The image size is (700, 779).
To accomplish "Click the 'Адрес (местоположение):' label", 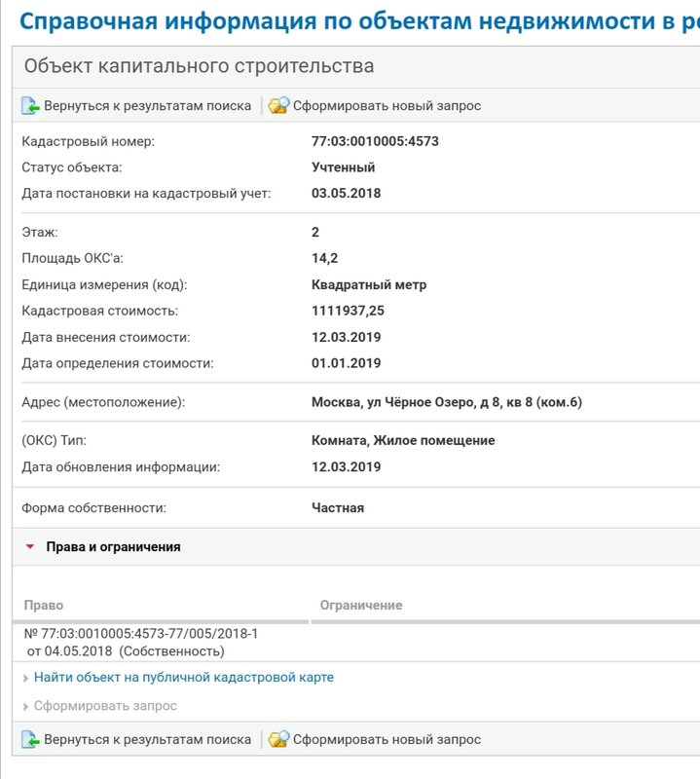I will (103, 402).
